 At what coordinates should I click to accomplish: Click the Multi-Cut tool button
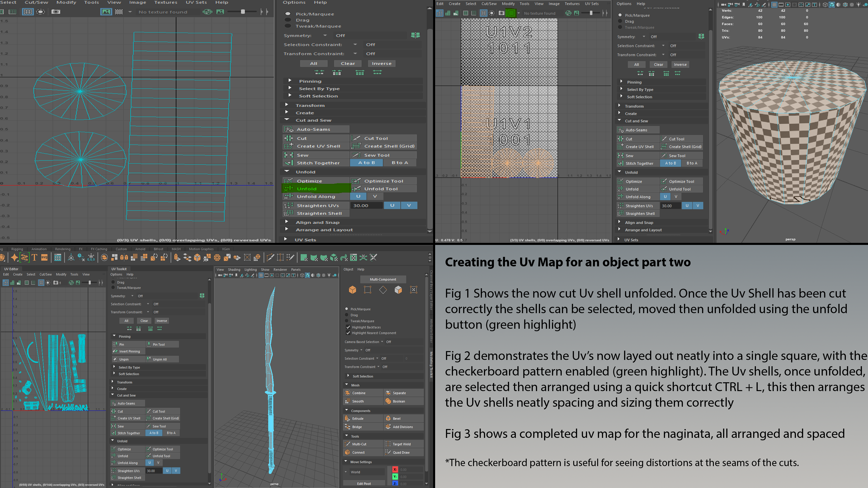(x=359, y=444)
